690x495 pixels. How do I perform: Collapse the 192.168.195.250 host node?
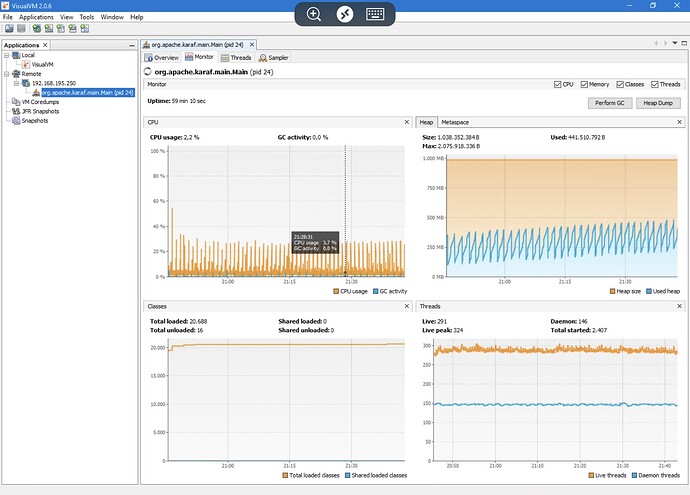[14, 83]
